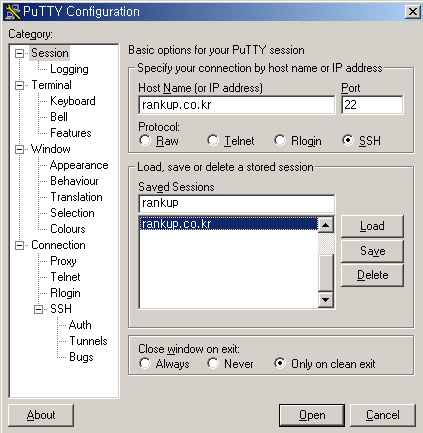
Task: Collapse the Terminal tree node
Action: [x=20, y=85]
